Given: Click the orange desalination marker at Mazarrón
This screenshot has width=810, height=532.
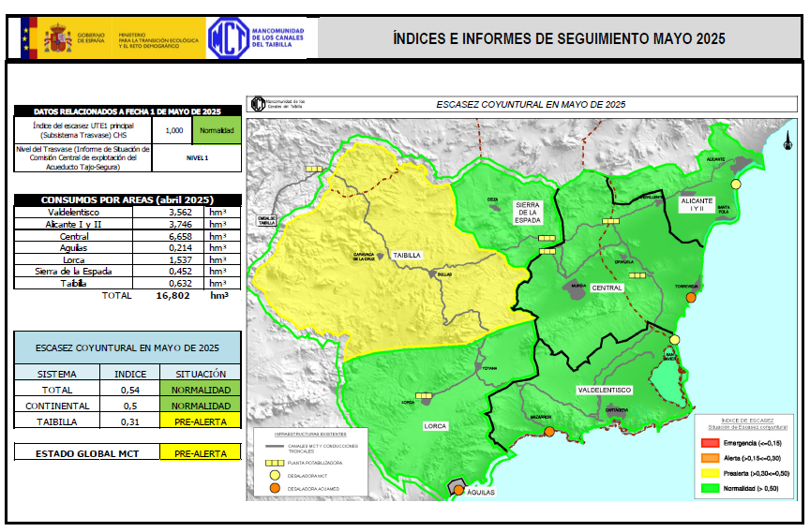Looking at the screenshot, I should [548, 432].
